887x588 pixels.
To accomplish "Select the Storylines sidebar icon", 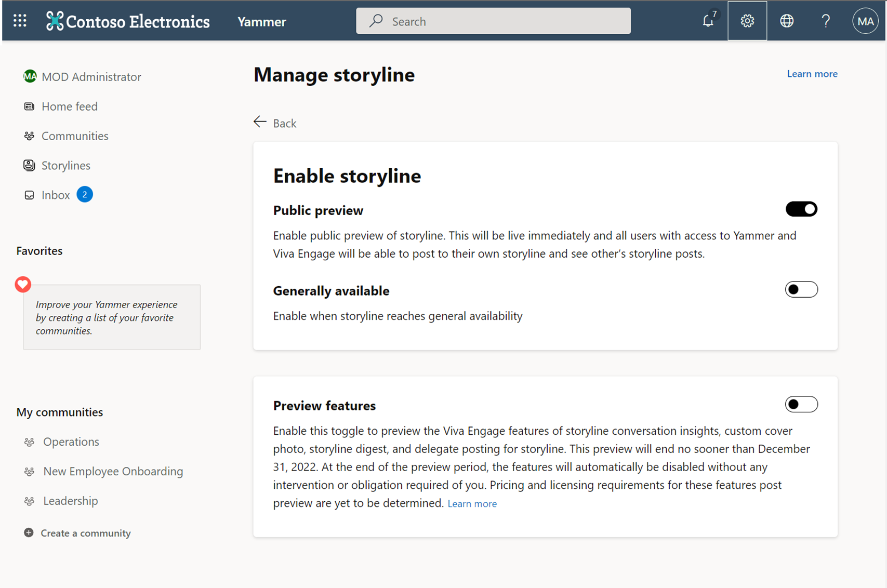I will click(29, 165).
